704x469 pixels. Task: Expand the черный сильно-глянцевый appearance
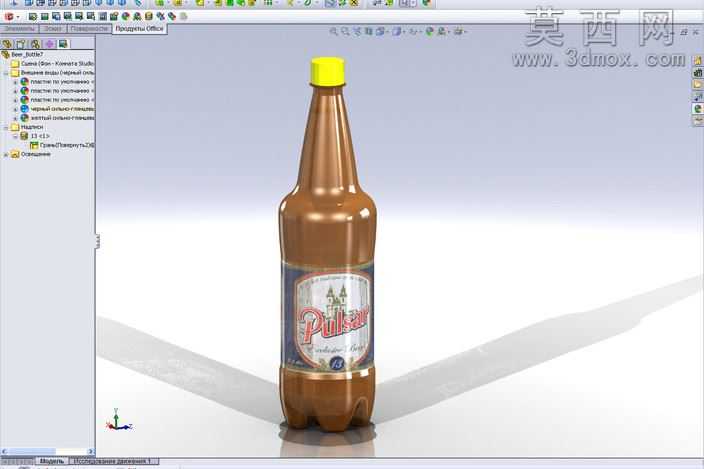[15, 109]
